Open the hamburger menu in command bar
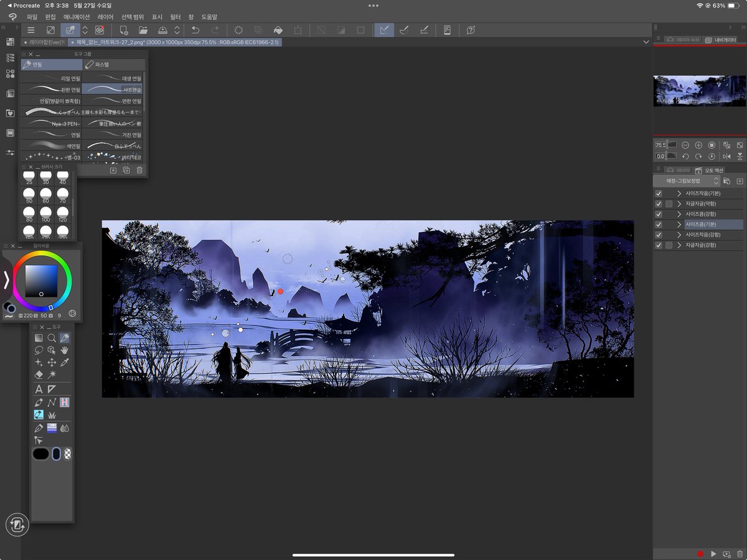Screen dimensions: 747x560 (31, 30)
